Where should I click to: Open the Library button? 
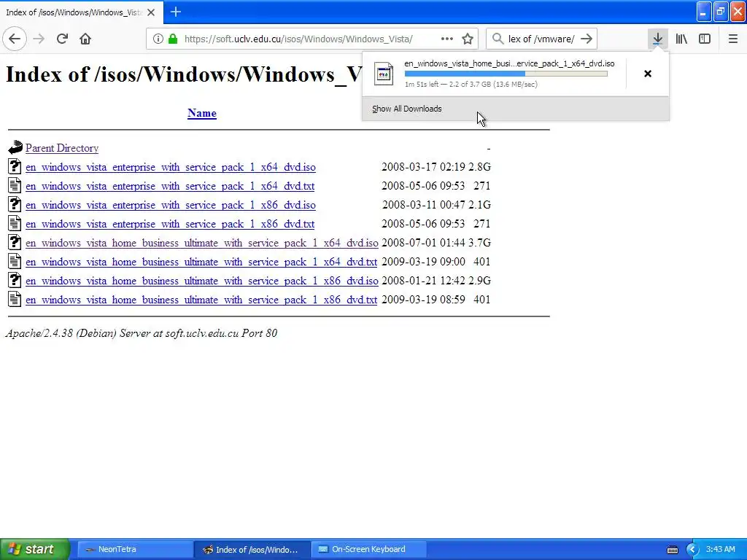(x=681, y=39)
